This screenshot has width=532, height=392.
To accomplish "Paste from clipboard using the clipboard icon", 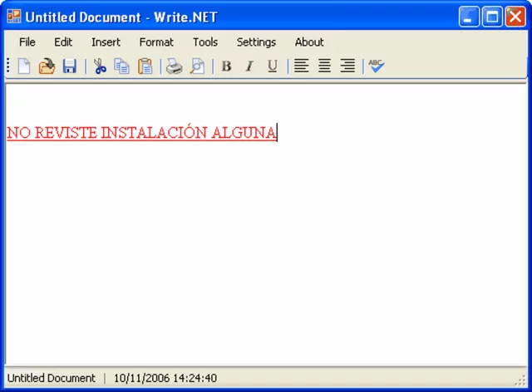I will click(145, 66).
